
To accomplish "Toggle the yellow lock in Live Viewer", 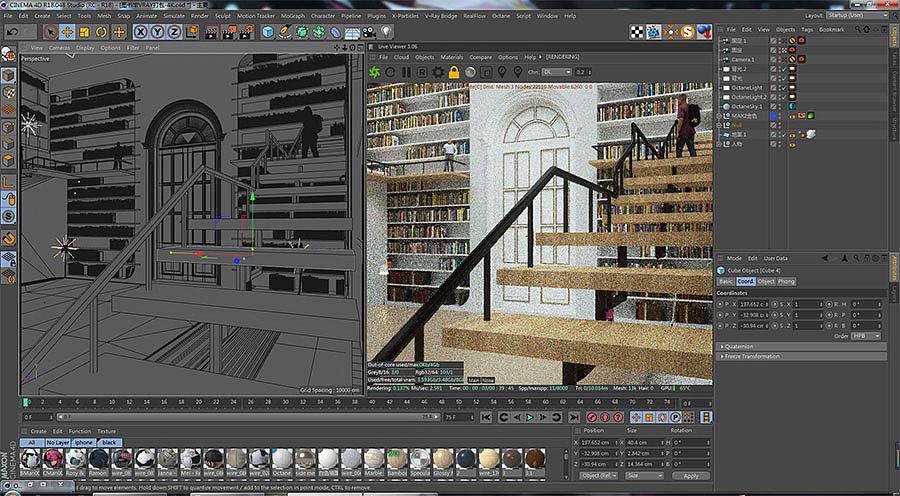I will tap(454, 72).
